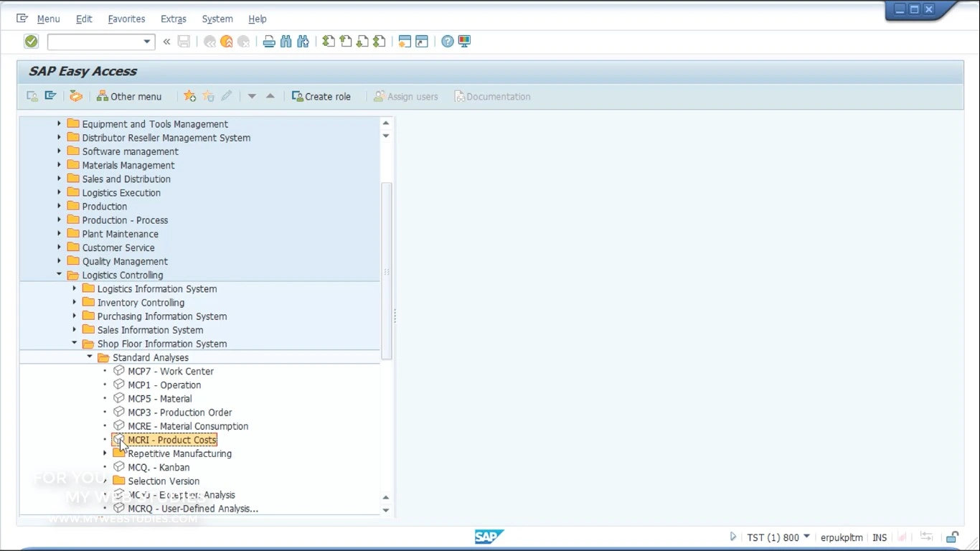Open the Favorites menu
This screenshot has height=551, width=980.
click(x=126, y=19)
